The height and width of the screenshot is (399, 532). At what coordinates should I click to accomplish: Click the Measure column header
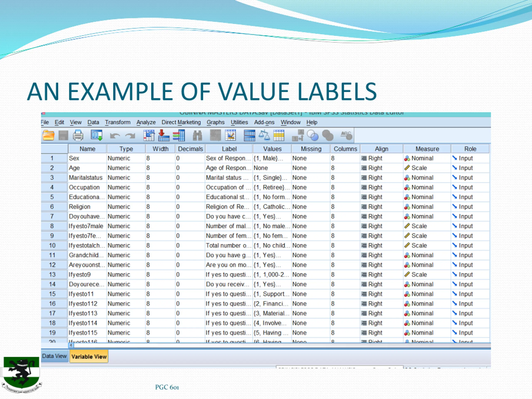[427, 149]
